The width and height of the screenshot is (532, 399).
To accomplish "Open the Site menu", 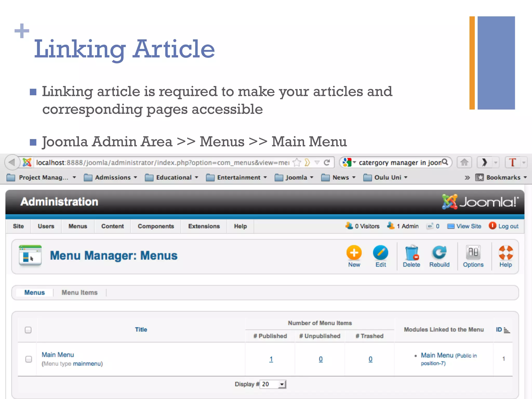I will pyautogui.click(x=18, y=226).
